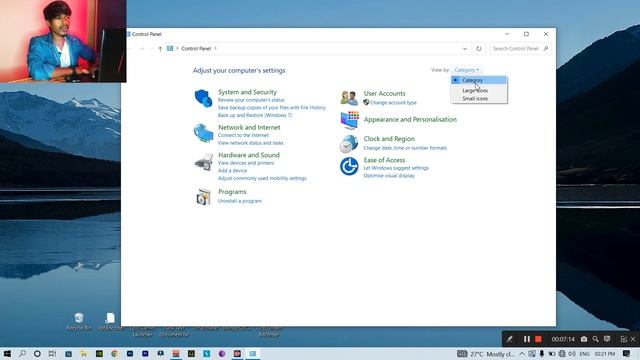Click the Up arrow in address bar

(x=160, y=49)
